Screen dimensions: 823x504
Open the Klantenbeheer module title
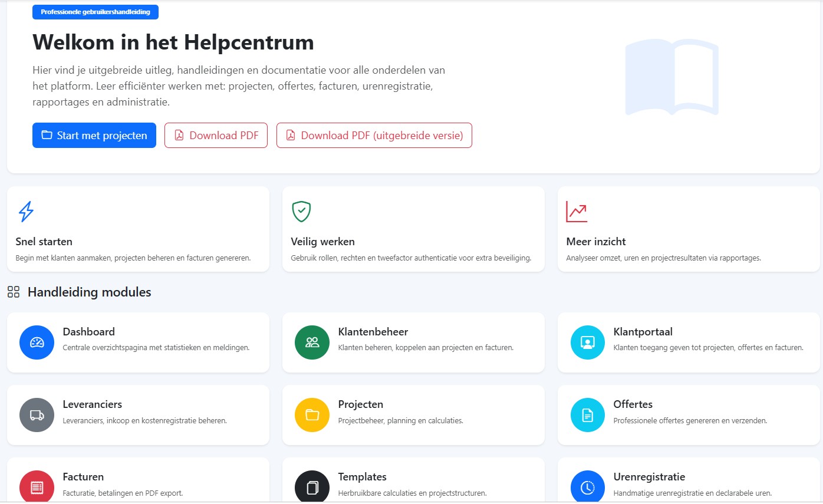[x=373, y=332]
